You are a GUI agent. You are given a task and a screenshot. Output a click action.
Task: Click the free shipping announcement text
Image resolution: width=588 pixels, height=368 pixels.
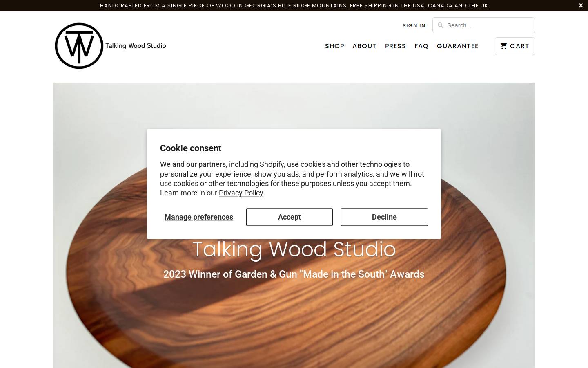coord(294,5)
